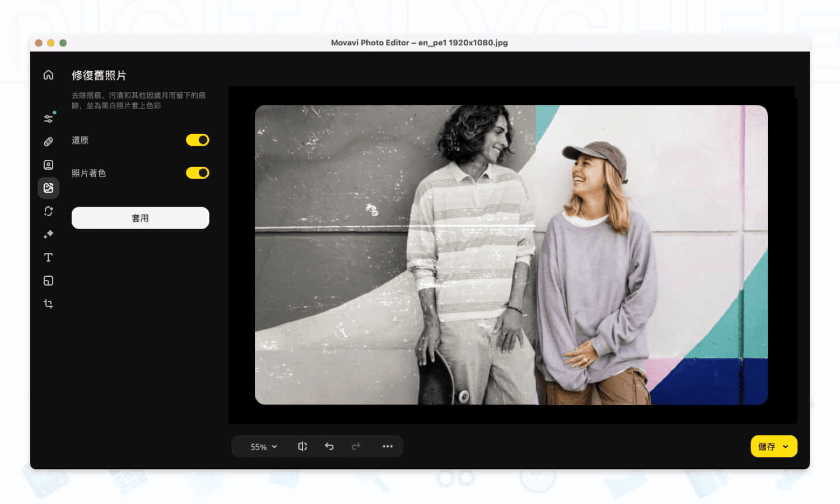The width and height of the screenshot is (840, 504).
Task: Enable the resize tool in the sidebar
Action: [48, 281]
